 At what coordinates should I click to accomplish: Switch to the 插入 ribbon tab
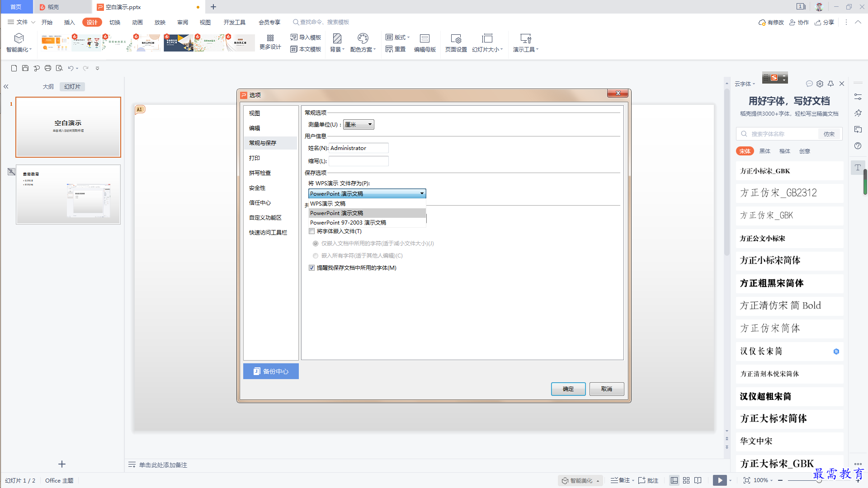(69, 22)
